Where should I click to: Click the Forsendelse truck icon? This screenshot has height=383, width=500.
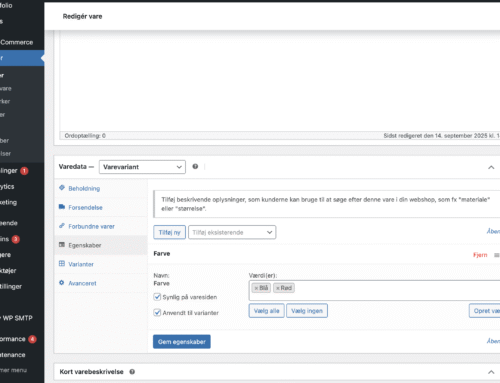click(x=62, y=207)
